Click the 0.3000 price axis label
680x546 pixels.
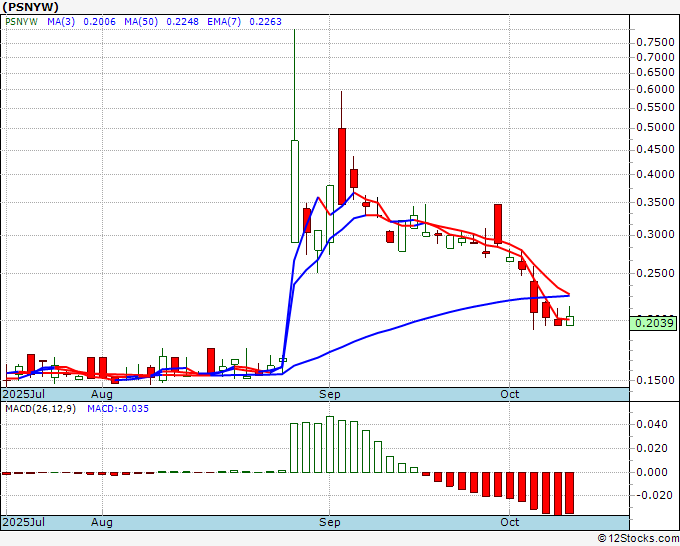[655, 235]
